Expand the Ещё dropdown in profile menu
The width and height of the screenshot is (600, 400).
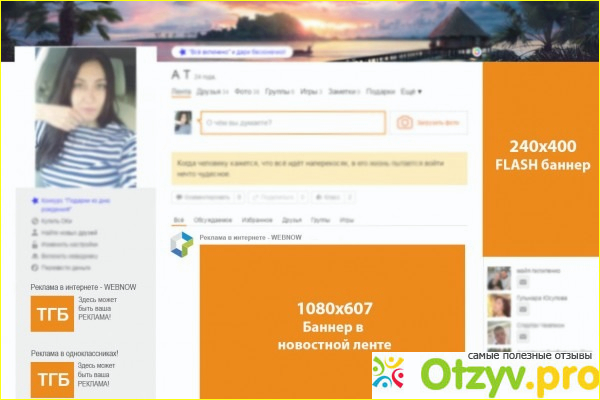pyautogui.click(x=411, y=92)
